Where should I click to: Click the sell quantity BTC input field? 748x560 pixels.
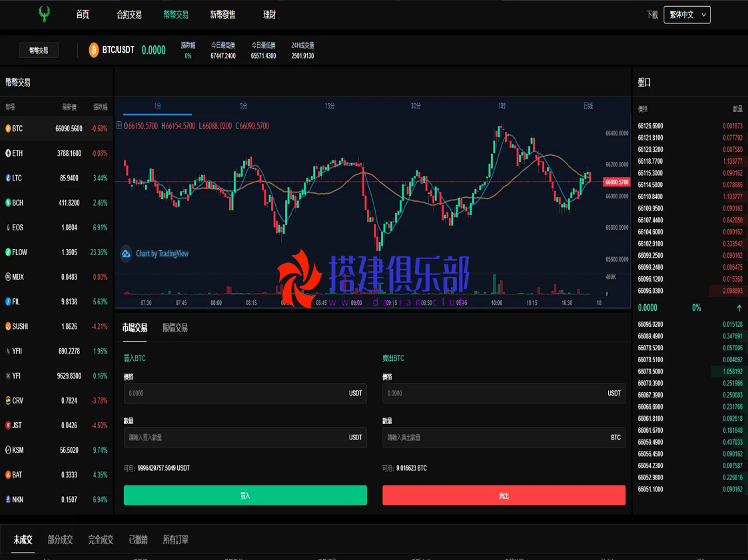(504, 437)
